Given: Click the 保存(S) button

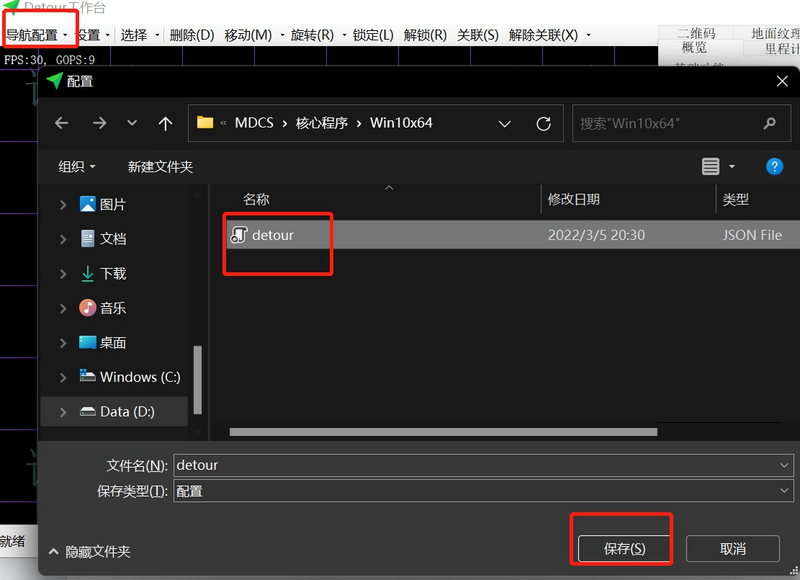Looking at the screenshot, I should pyautogui.click(x=622, y=548).
